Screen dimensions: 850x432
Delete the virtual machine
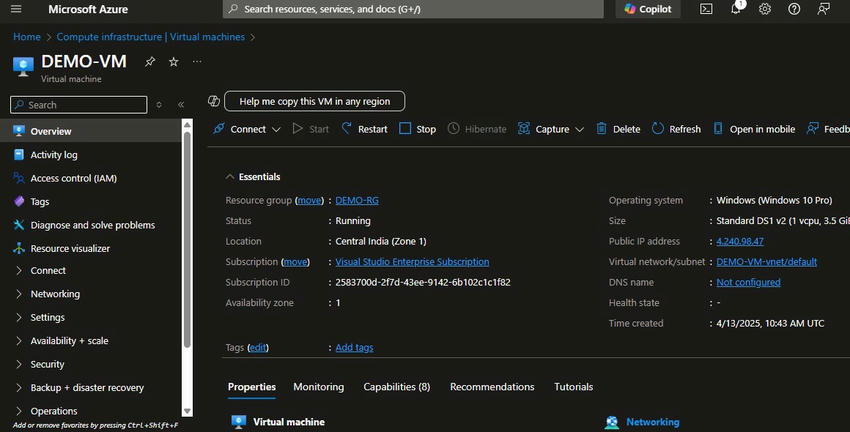(x=618, y=129)
